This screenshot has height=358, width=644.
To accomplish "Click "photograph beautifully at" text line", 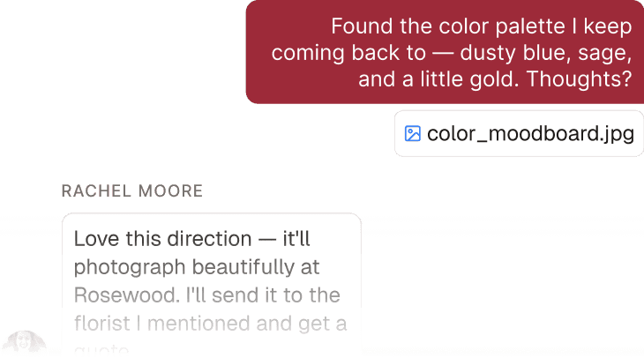I will [x=197, y=267].
